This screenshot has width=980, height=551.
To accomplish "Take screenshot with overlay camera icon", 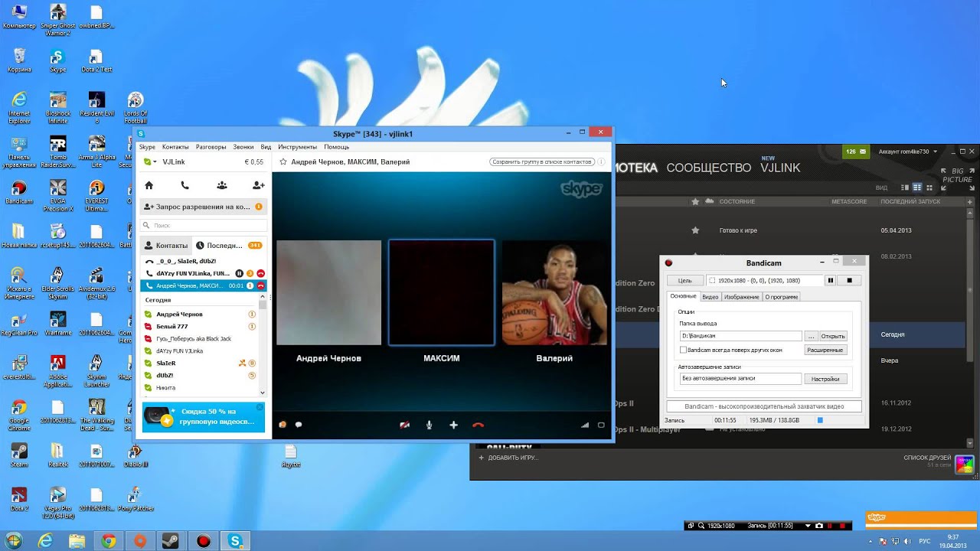I will click(x=819, y=526).
